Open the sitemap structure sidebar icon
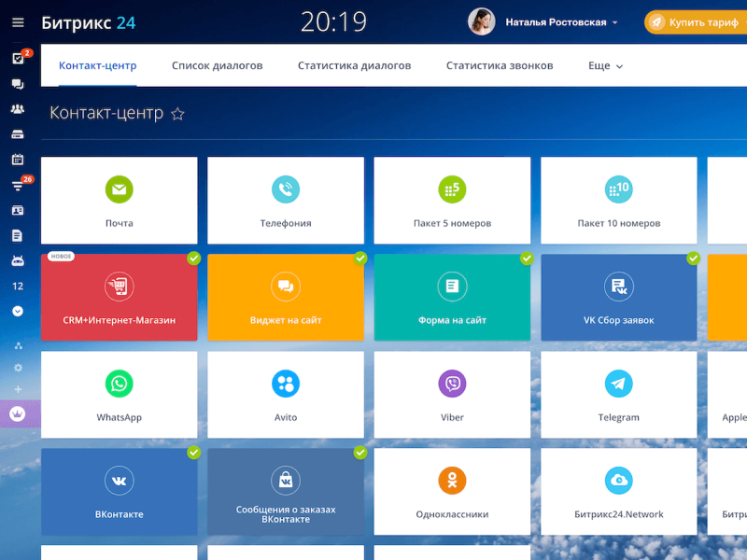747x560 pixels. coord(18,345)
